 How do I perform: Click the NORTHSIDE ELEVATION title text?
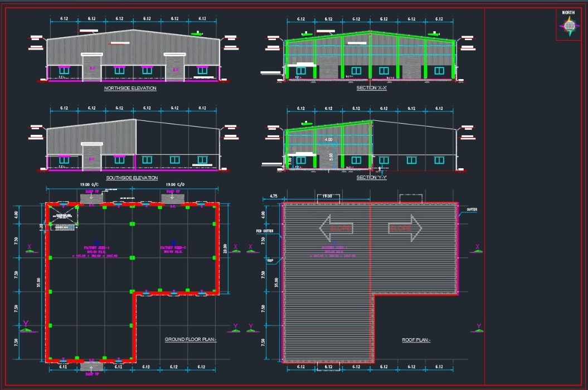[x=130, y=88]
